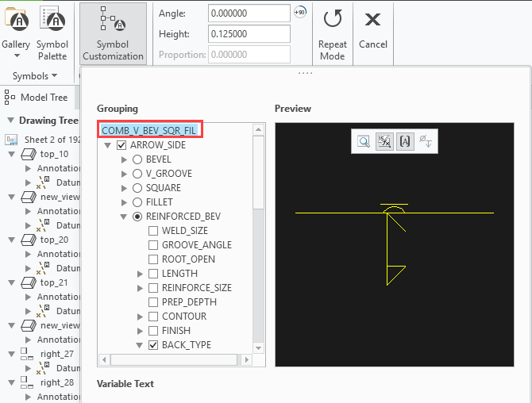Check the GROOVE_ANGLE option
This screenshot has width=532, height=403.
153,245
